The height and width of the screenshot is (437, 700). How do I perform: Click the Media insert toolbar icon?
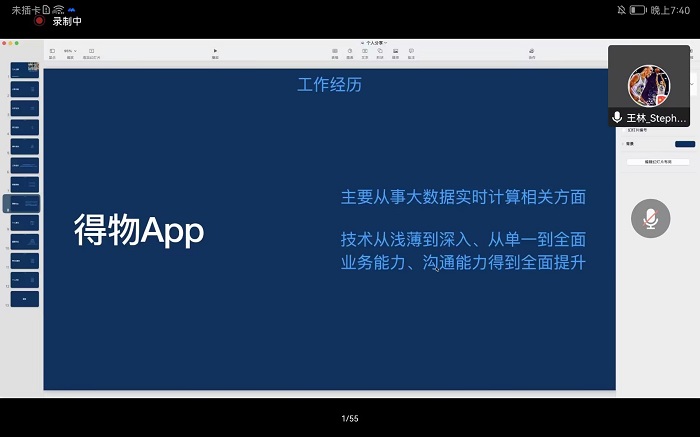point(395,51)
